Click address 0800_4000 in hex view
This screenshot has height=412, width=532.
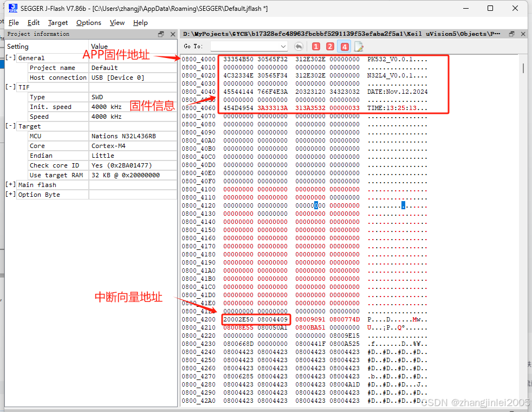[x=198, y=60]
